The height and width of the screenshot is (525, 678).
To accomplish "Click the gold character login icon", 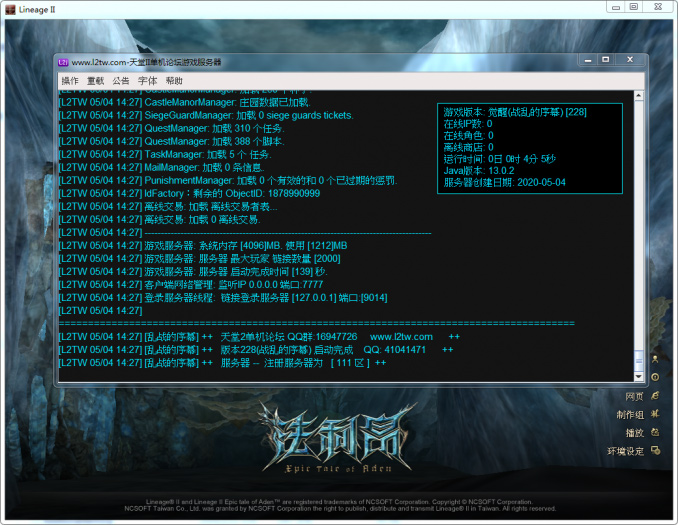I will (x=655, y=358).
